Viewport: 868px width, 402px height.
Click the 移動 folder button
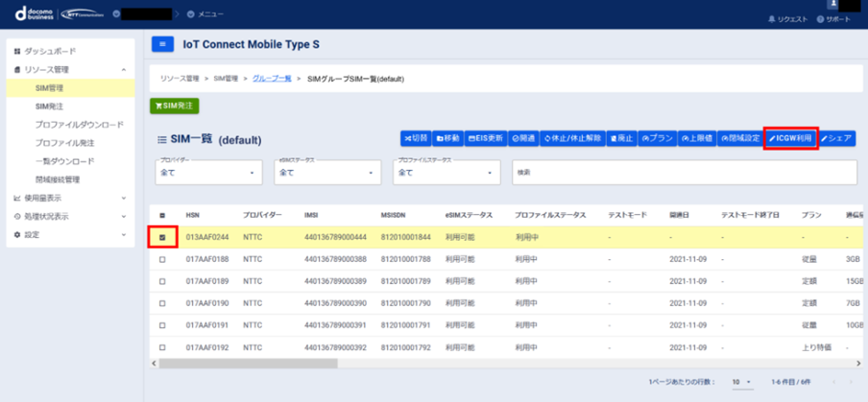pyautogui.click(x=447, y=138)
